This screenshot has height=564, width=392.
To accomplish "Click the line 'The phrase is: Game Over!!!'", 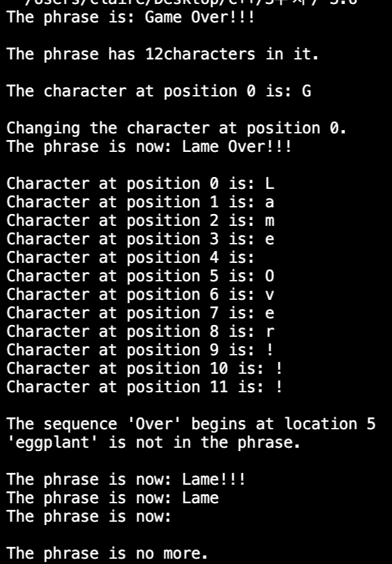I will (131, 17).
